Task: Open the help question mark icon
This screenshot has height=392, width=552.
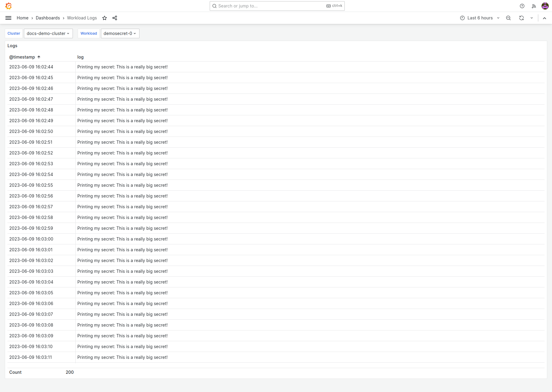Action: point(522,6)
